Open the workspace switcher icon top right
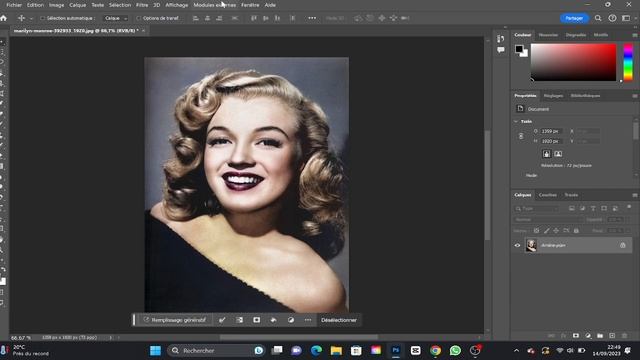 coord(626,18)
